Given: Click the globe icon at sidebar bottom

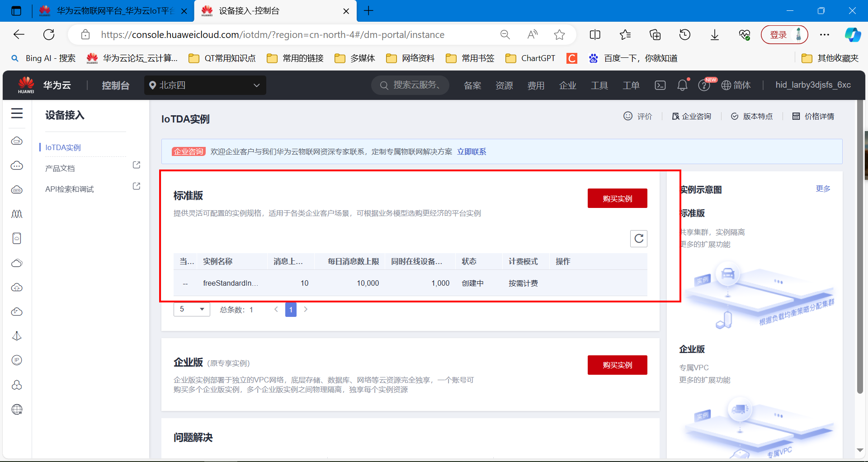Looking at the screenshot, I should pos(17,409).
